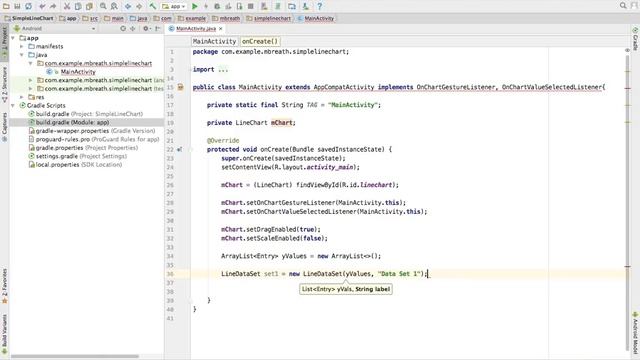Click the Cut scissors icon

point(67,6)
